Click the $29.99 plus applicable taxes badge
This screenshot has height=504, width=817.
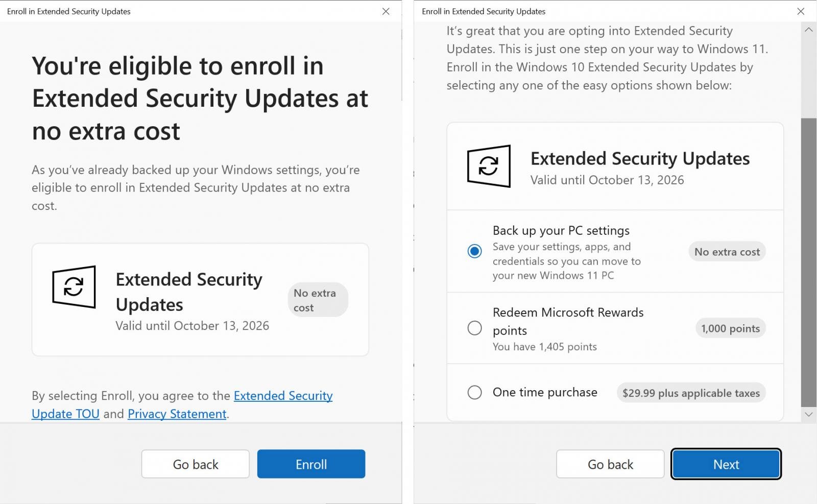point(690,393)
